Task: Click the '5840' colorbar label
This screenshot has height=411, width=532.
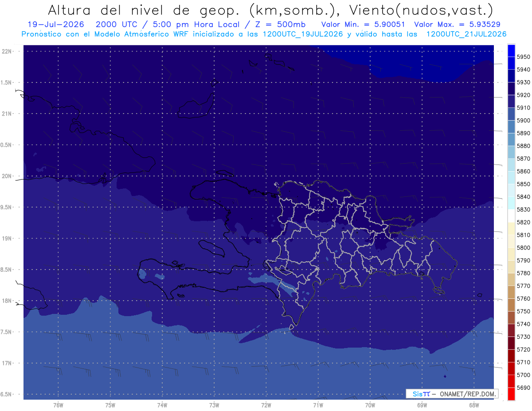Action: (524, 197)
